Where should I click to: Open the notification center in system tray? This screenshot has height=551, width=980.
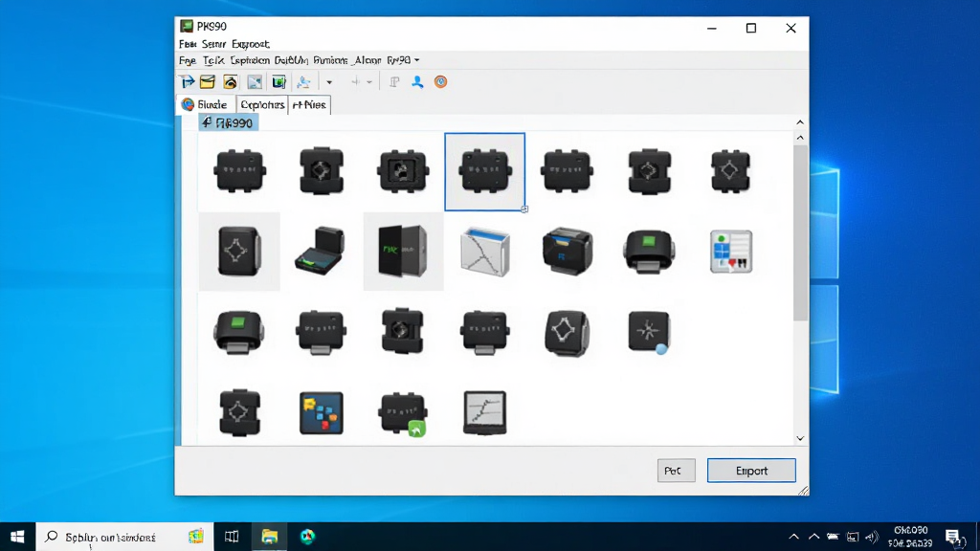(952, 537)
